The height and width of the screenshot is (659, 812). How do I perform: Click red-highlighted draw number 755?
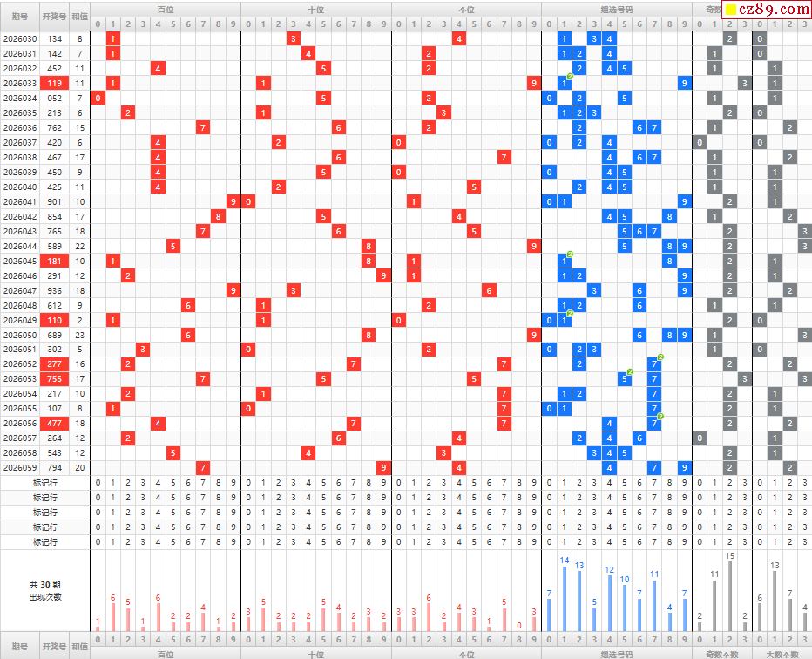(x=55, y=379)
